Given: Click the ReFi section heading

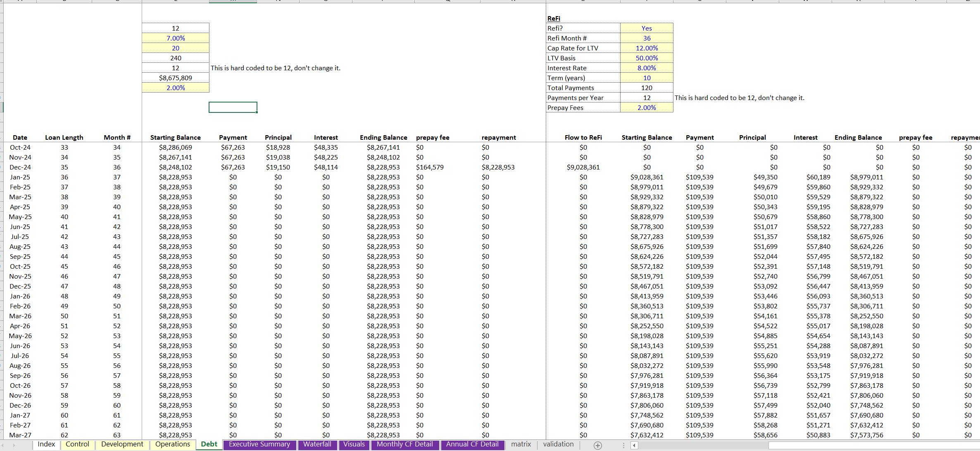Looking at the screenshot, I should click(x=554, y=18).
